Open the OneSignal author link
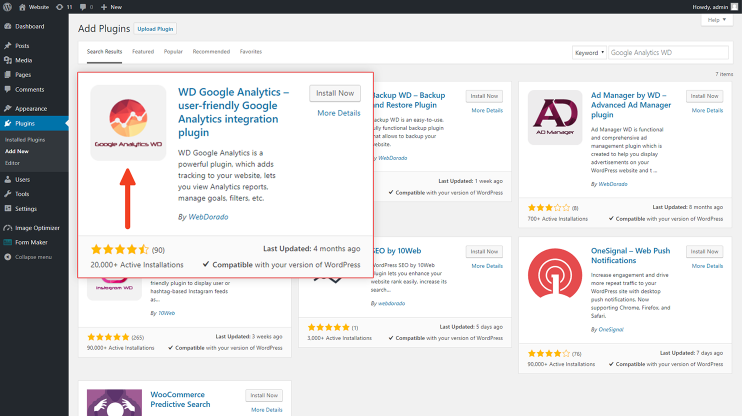The width and height of the screenshot is (742, 416). 611,329
